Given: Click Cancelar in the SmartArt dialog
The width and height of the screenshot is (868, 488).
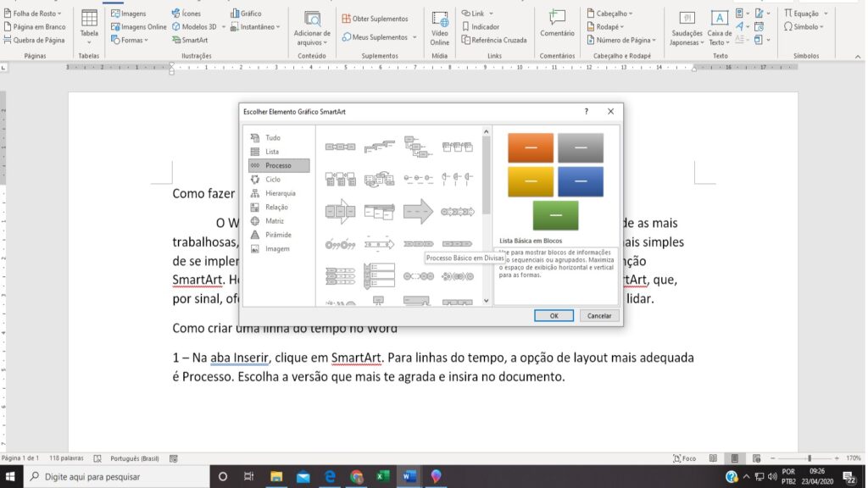Looking at the screenshot, I should click(599, 315).
